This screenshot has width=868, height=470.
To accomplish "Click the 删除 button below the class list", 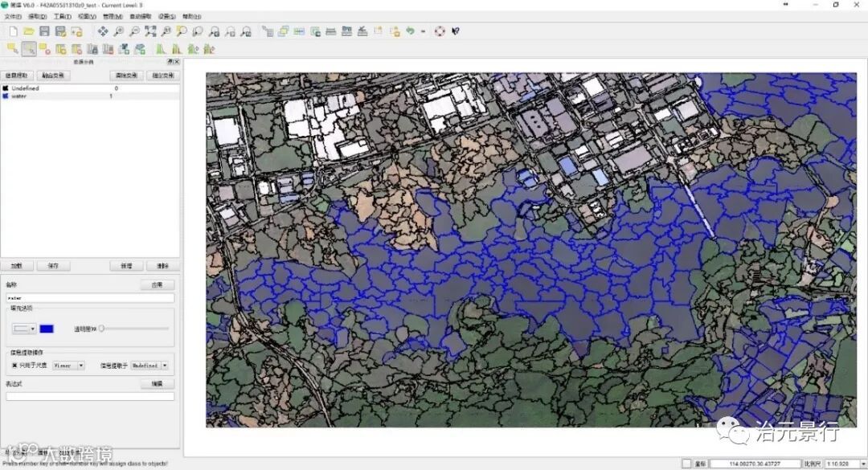I will pyautogui.click(x=162, y=266).
